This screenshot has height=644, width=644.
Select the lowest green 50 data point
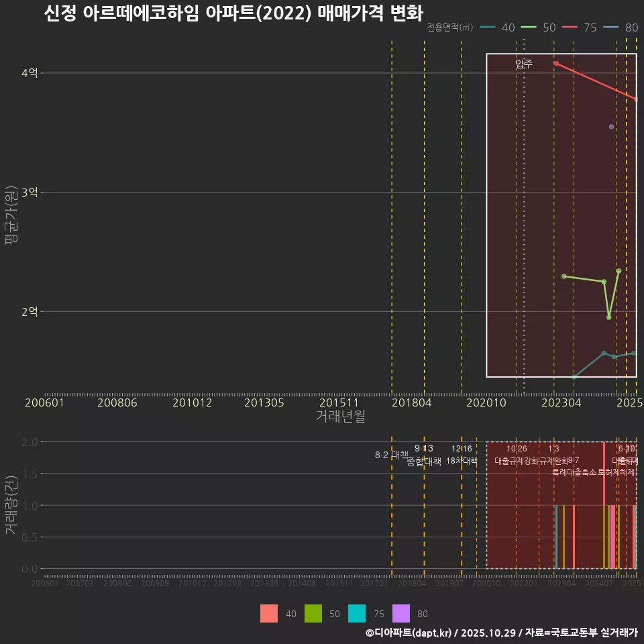(x=608, y=317)
